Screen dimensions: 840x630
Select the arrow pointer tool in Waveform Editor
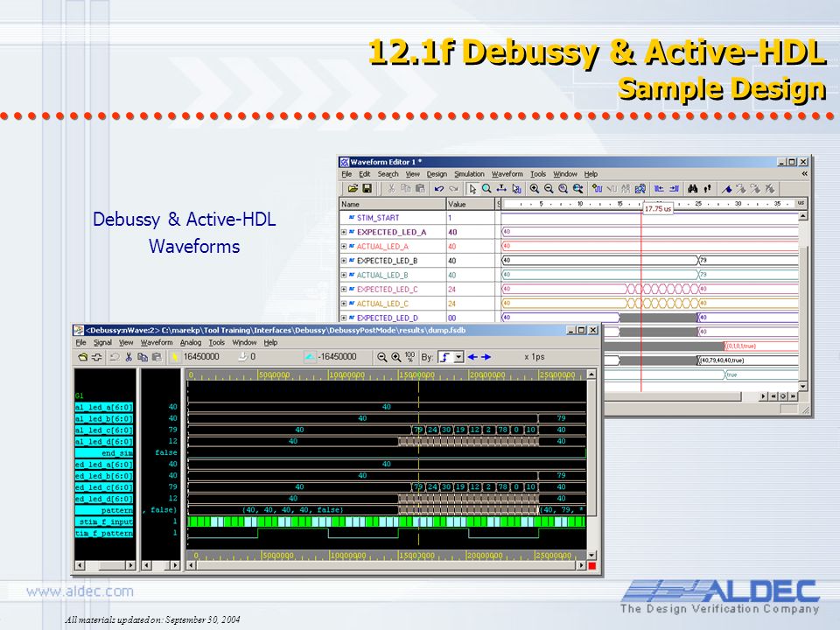(472, 189)
